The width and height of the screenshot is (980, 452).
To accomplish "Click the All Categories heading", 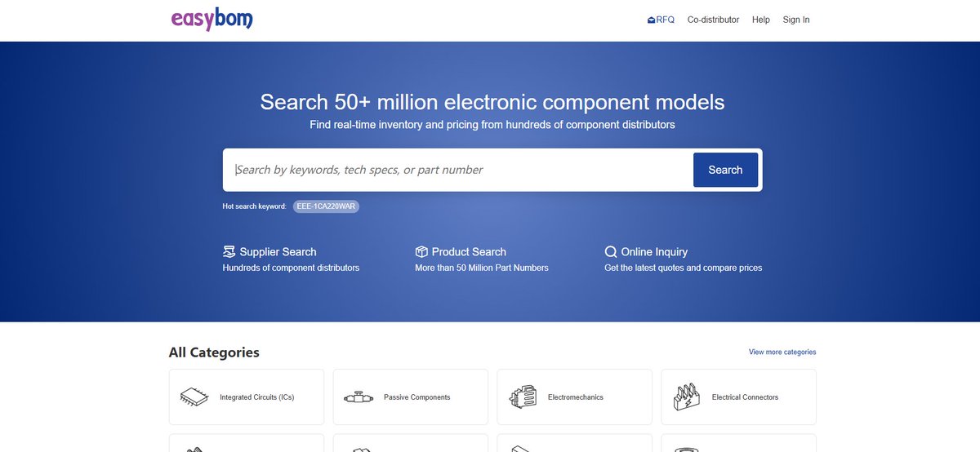I will pyautogui.click(x=214, y=352).
